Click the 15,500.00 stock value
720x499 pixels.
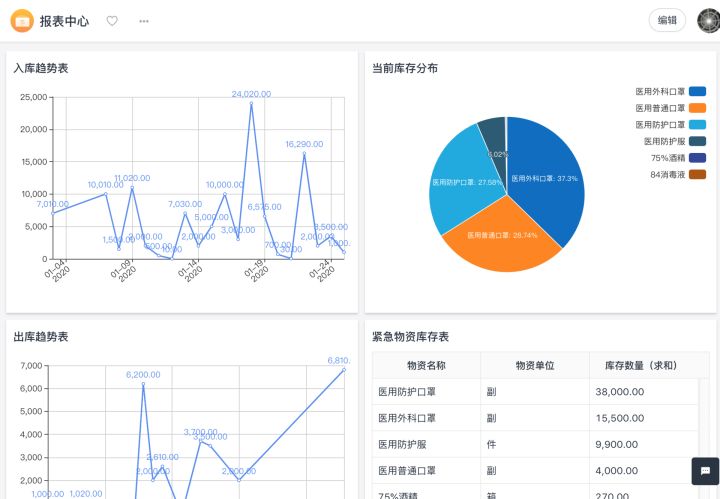coord(619,418)
